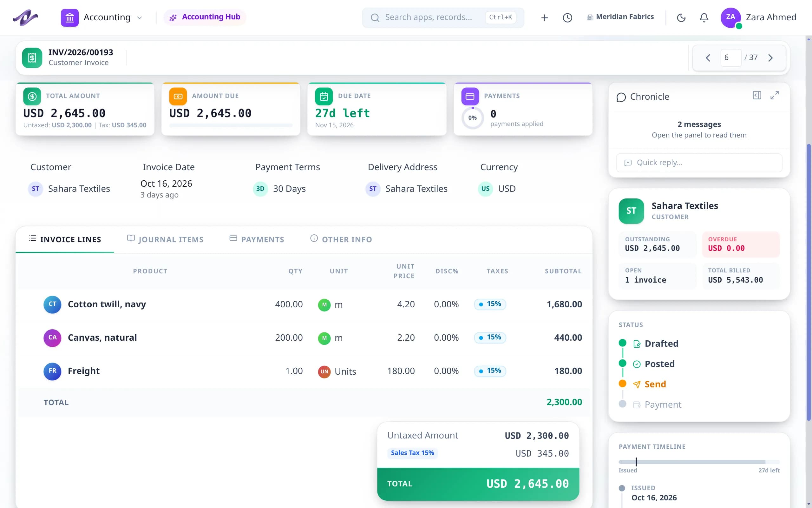Click the Due Date calendar icon
Image resolution: width=812 pixels, height=508 pixels.
click(324, 97)
